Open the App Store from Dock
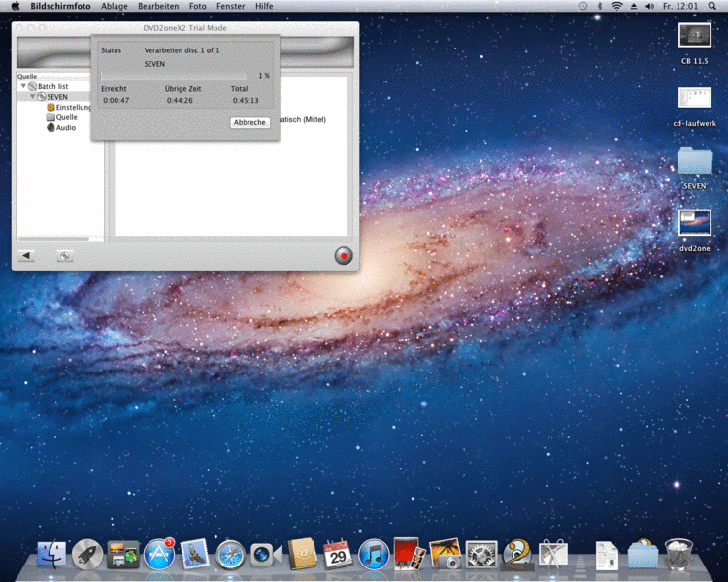This screenshot has height=582, width=728. 159,554
